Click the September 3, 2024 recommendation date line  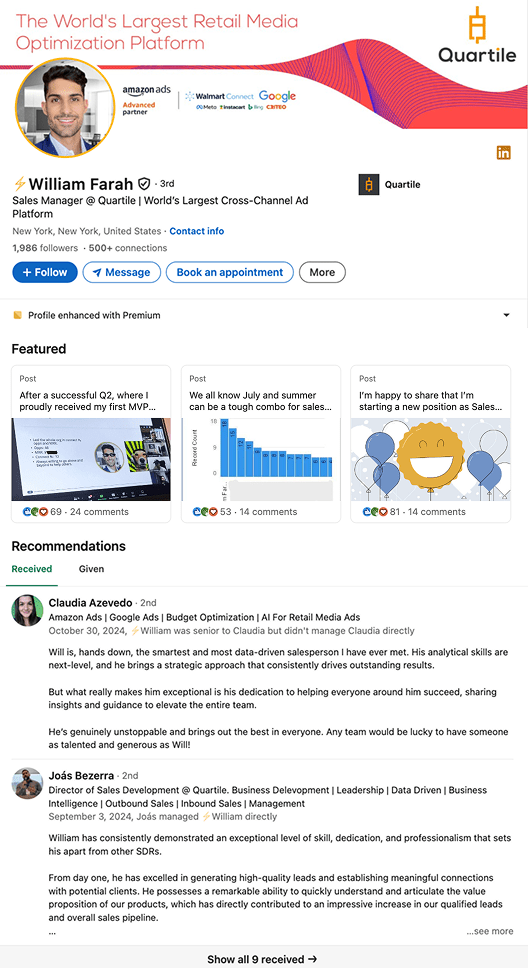(x=163, y=816)
